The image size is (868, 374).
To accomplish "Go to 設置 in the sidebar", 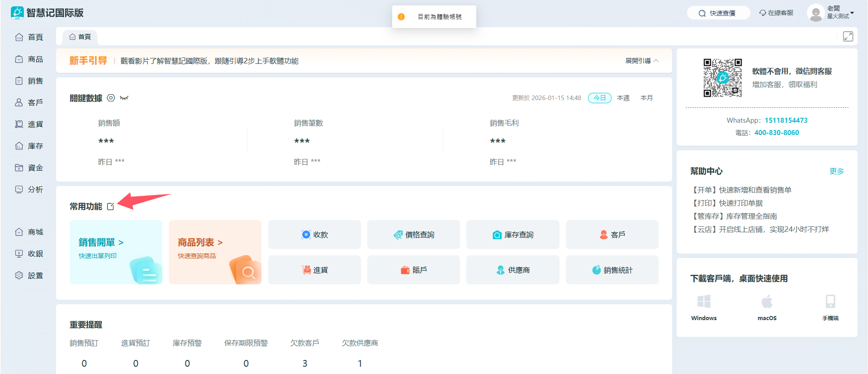I will (x=29, y=275).
